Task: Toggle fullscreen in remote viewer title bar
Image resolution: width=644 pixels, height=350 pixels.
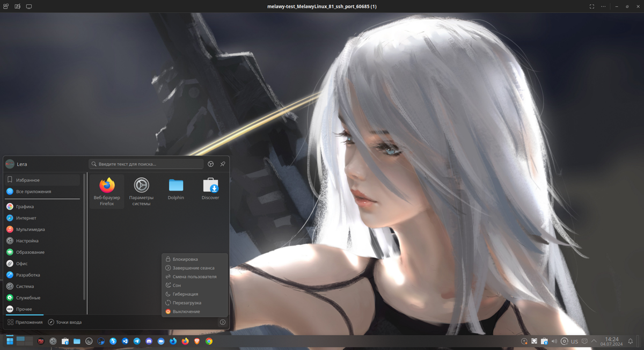Action: point(592,6)
